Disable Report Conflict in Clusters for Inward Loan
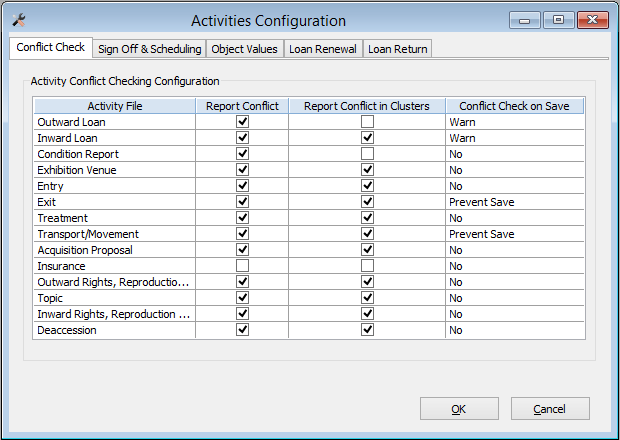Image resolution: width=620 pixels, height=440 pixels. pyautogui.click(x=367, y=138)
